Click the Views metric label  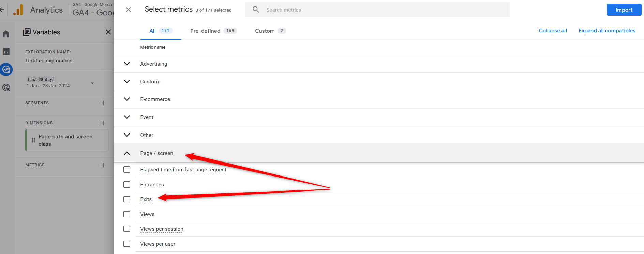point(147,214)
